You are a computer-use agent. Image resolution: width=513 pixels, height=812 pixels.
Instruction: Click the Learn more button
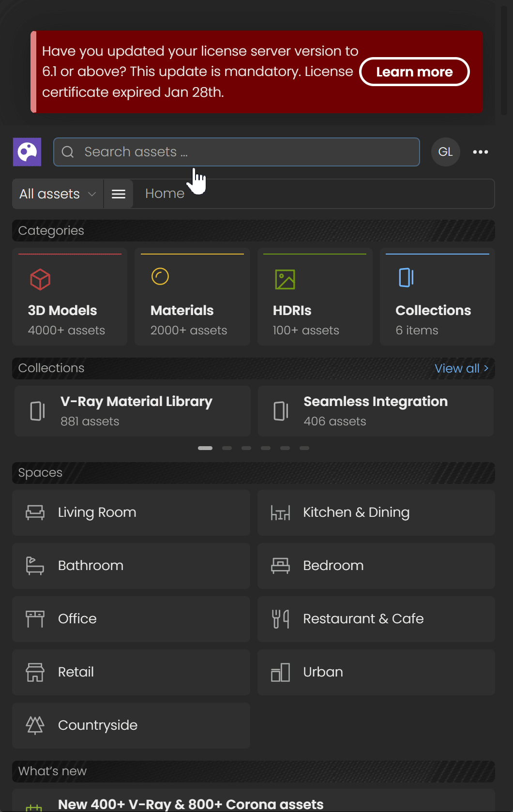point(415,72)
